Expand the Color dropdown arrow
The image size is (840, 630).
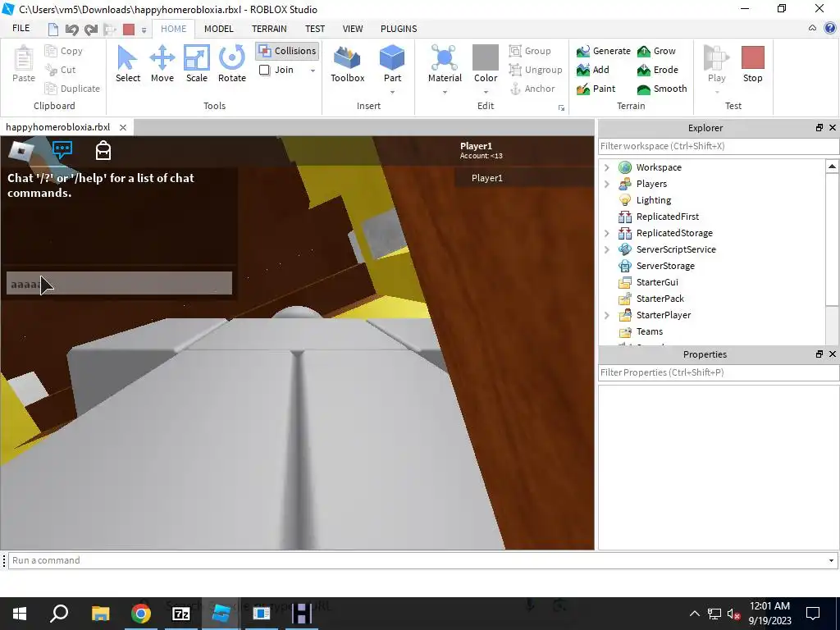(x=486, y=93)
